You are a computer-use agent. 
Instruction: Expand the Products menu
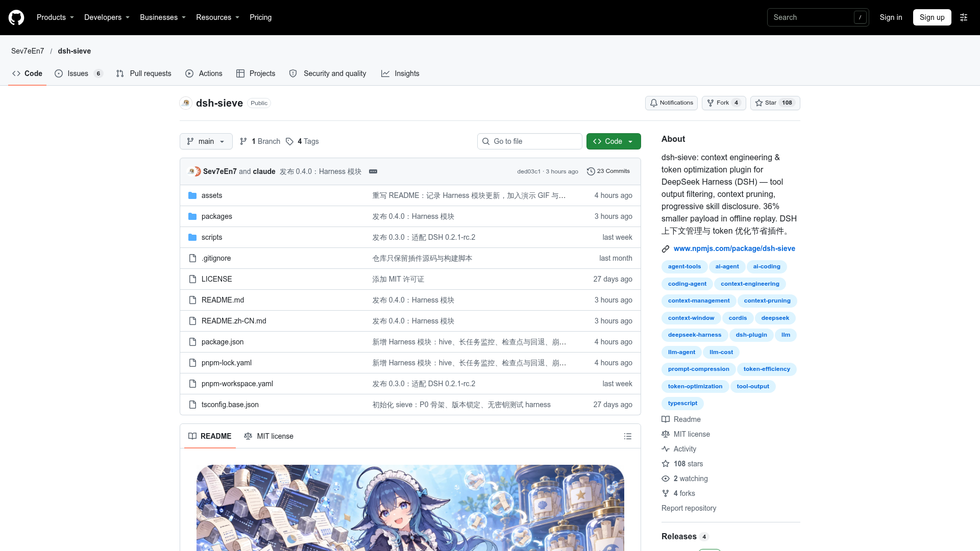(x=55, y=17)
